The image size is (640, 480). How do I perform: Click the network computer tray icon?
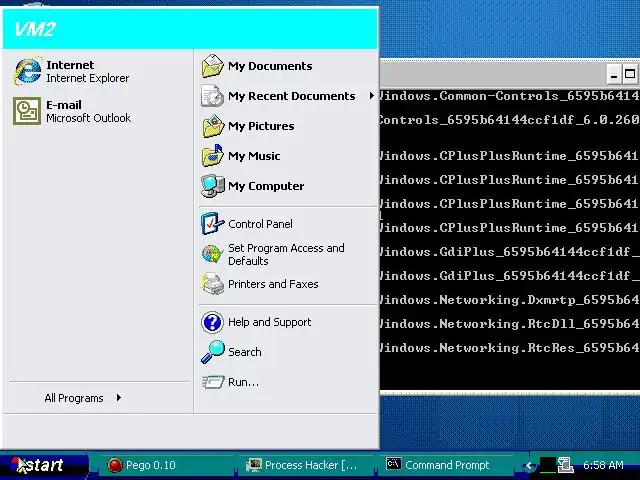click(565, 465)
